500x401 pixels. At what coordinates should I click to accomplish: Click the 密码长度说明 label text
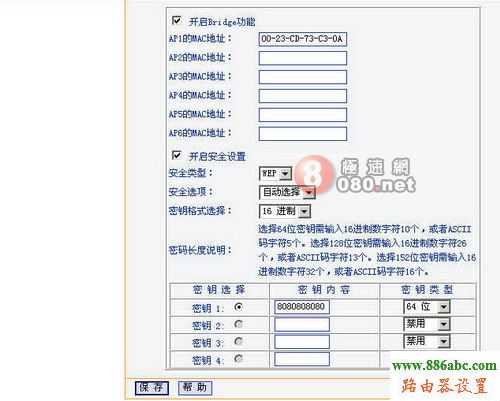tap(200, 250)
